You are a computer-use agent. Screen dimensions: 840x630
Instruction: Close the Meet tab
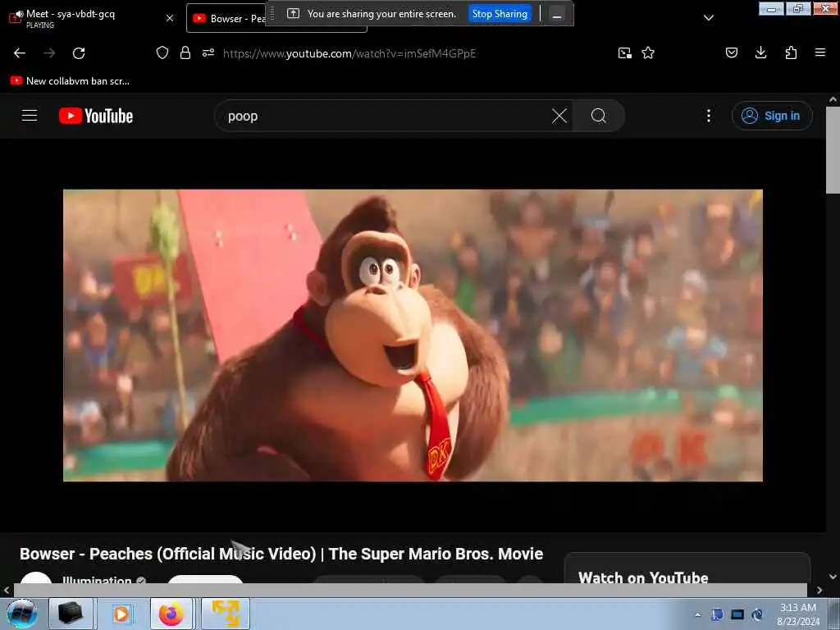pos(170,18)
